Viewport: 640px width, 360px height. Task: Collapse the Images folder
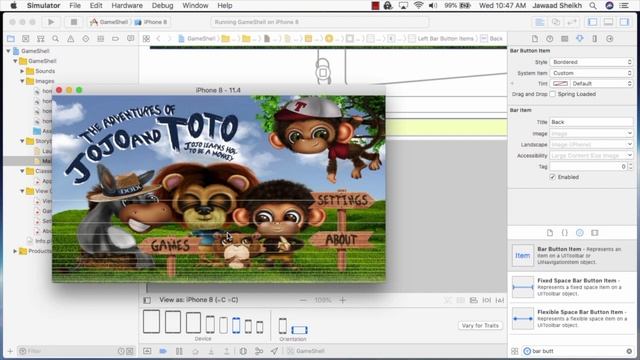click(x=22, y=81)
